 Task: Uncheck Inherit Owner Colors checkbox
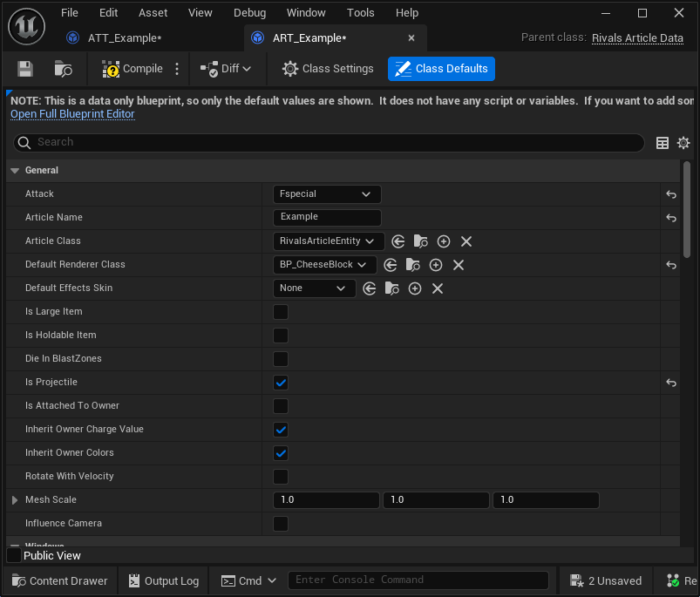click(x=281, y=453)
